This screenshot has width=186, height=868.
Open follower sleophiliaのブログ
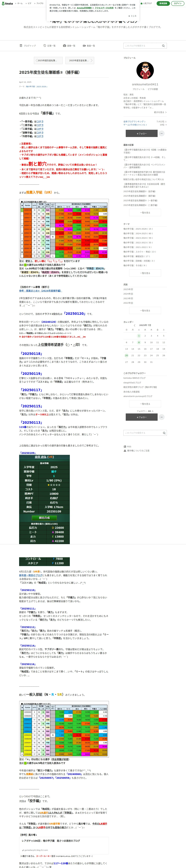[x=132, y=383]
